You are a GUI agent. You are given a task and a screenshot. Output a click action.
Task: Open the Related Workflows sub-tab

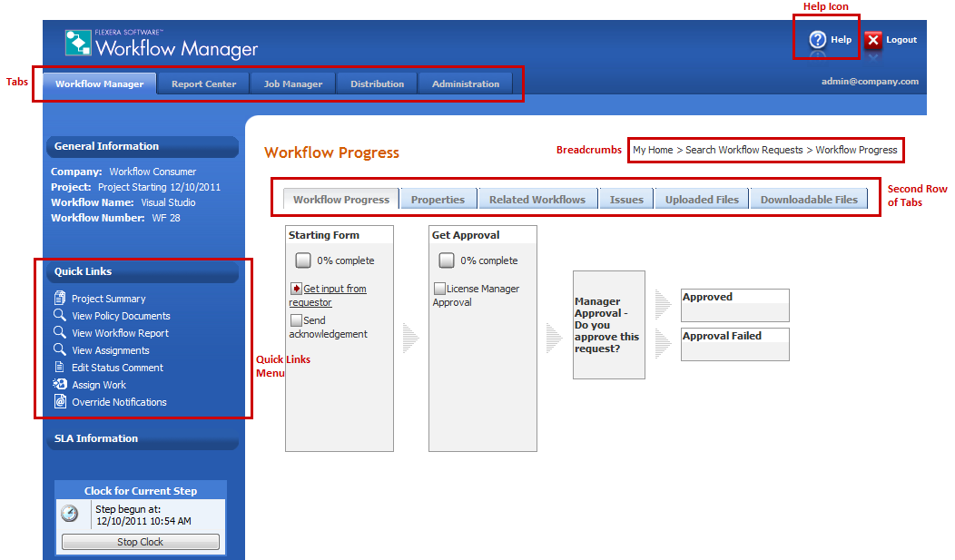(537, 199)
